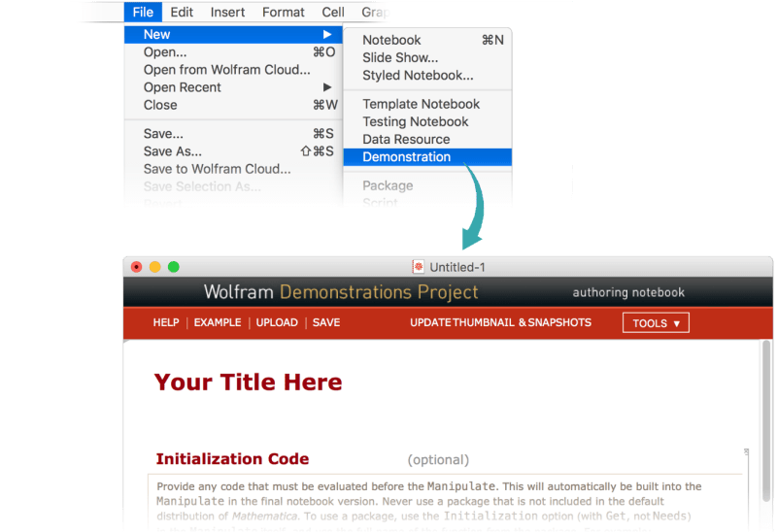This screenshot has height=532, width=777.
Task: Close the Untitled-1 window with the red button
Action: pos(136,267)
